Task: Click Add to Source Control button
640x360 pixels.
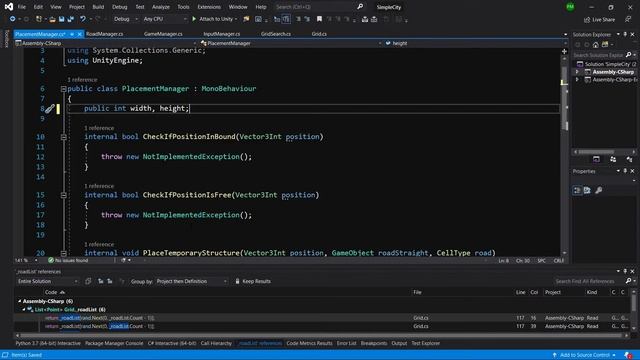Action: coord(584,355)
